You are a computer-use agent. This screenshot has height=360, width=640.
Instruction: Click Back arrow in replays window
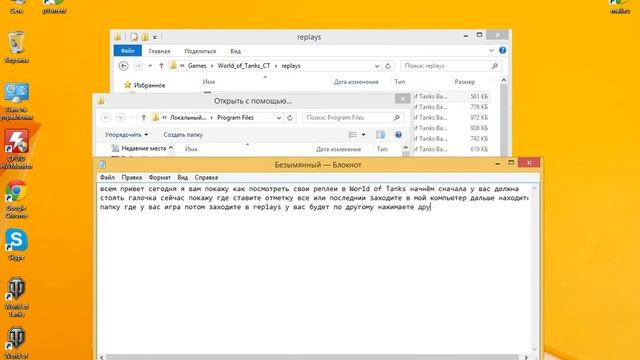click(x=124, y=66)
